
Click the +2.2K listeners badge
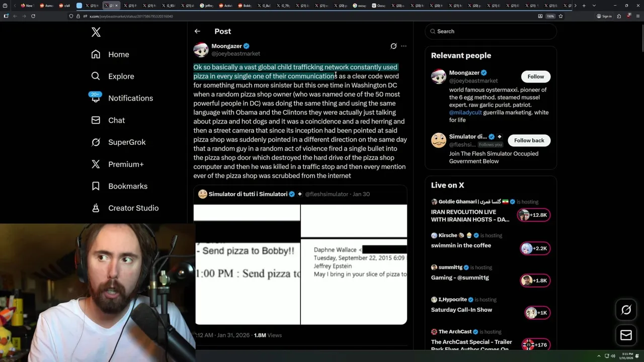coord(535,248)
